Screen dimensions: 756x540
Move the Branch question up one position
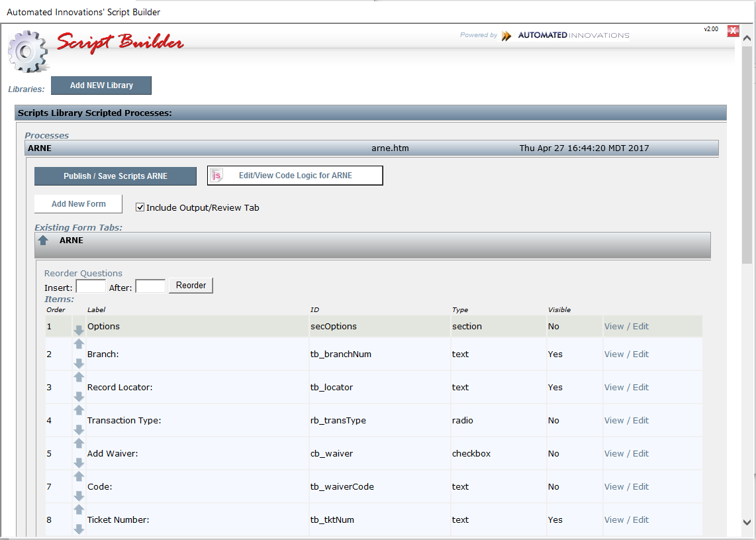tap(79, 344)
